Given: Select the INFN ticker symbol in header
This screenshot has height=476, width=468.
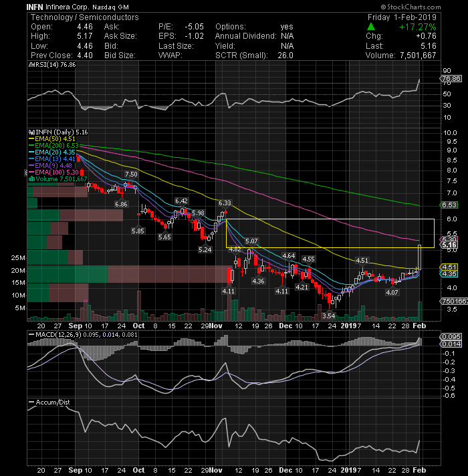Looking at the screenshot, I should point(35,7).
